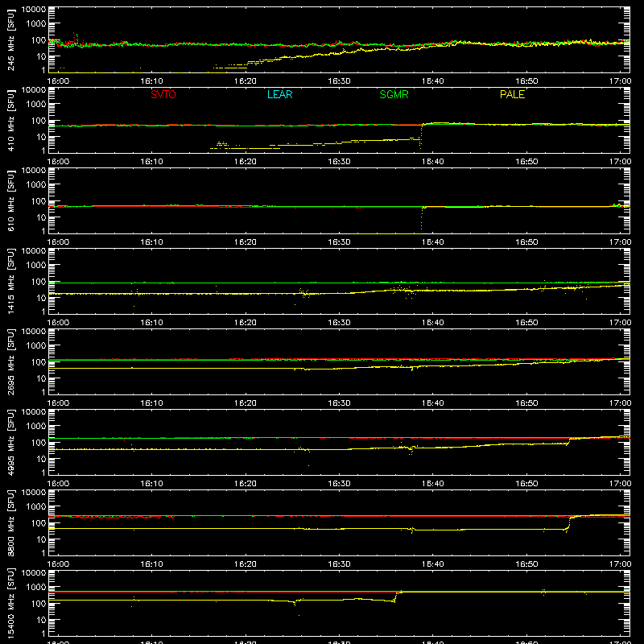
Task: Click the yellow vertical spike near 16:39 on the 610 MHz plot
Action: coord(422,219)
